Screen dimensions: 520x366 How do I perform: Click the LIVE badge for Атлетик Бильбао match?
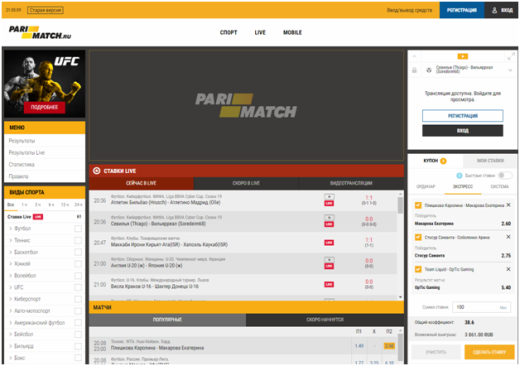pos(329,203)
